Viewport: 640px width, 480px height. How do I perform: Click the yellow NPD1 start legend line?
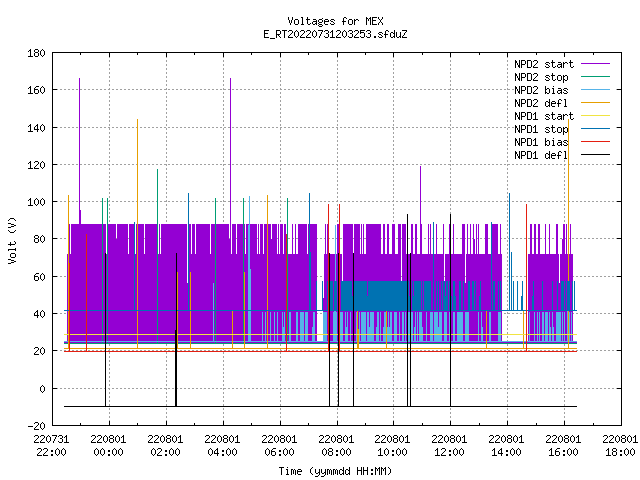pyautogui.click(x=595, y=116)
